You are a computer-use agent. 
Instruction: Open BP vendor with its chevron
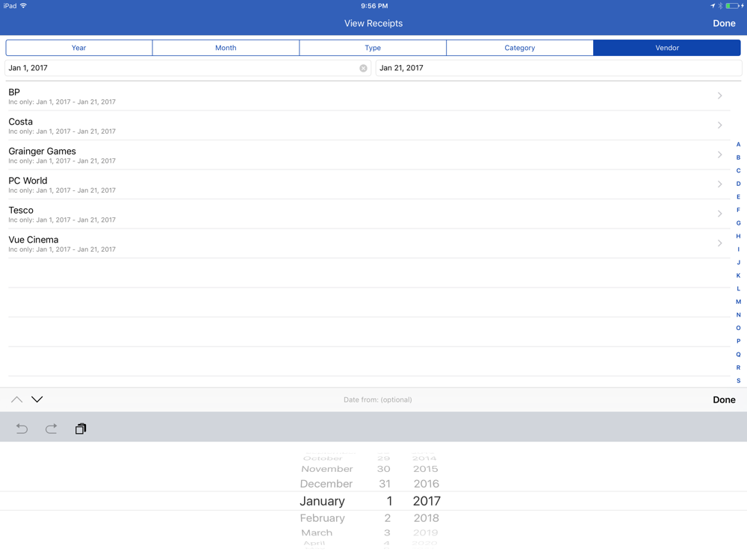click(x=719, y=96)
